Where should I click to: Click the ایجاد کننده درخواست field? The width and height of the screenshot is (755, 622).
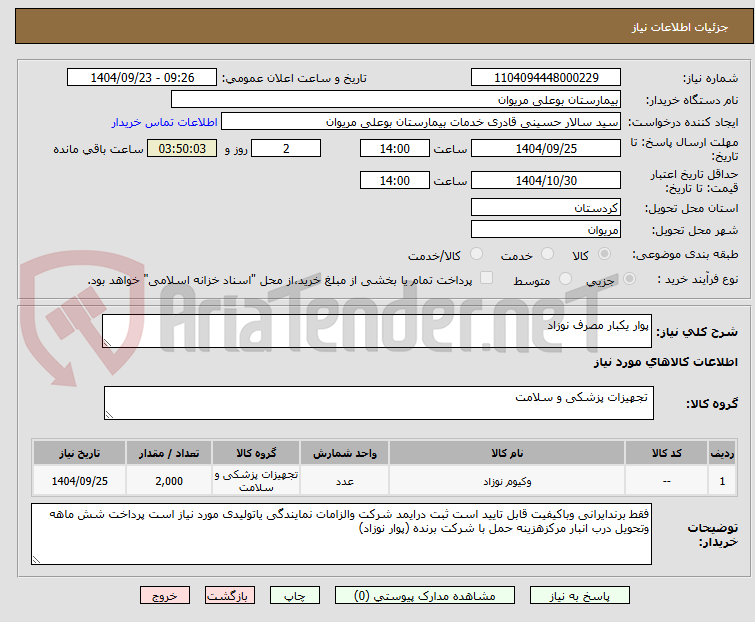tap(421, 122)
